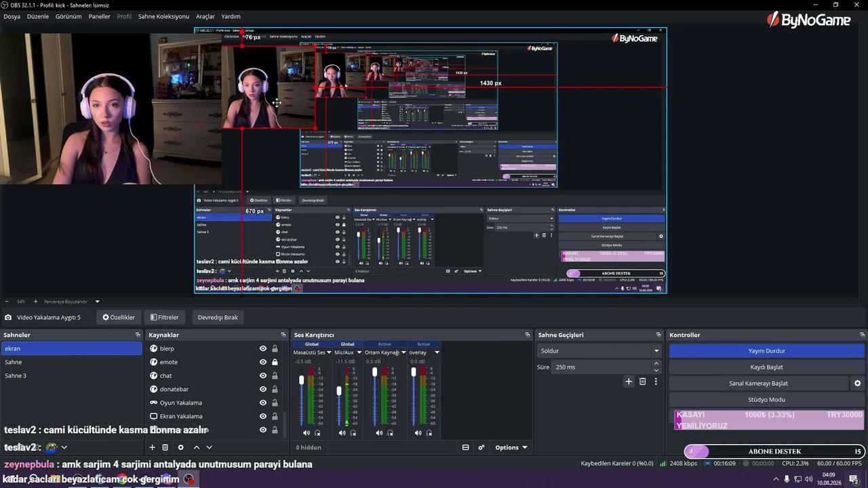The height and width of the screenshot is (488, 868).
Task: Mute the Masaüstü Ses channel speaker icon
Action: (x=307, y=433)
